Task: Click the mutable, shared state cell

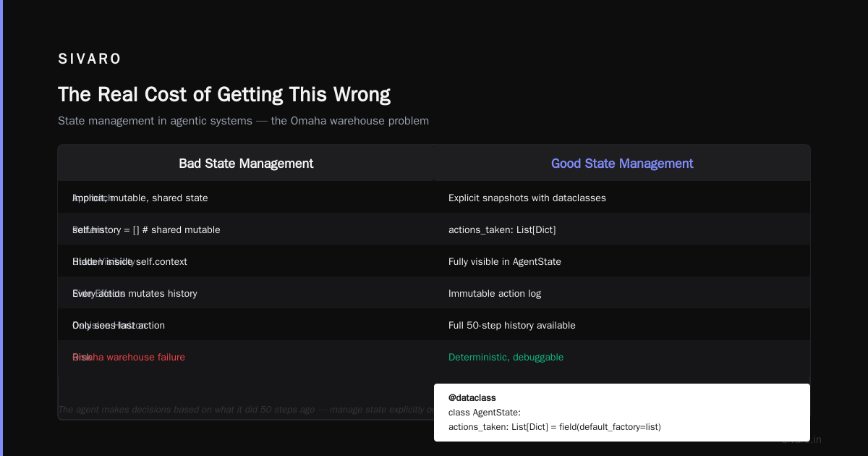Action: 140,198
